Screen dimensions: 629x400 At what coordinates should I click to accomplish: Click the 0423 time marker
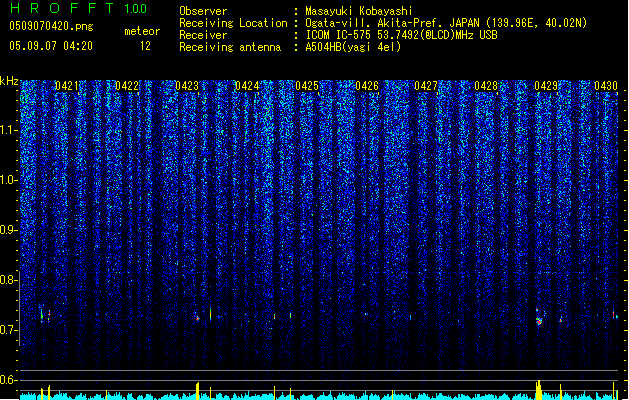click(x=187, y=86)
